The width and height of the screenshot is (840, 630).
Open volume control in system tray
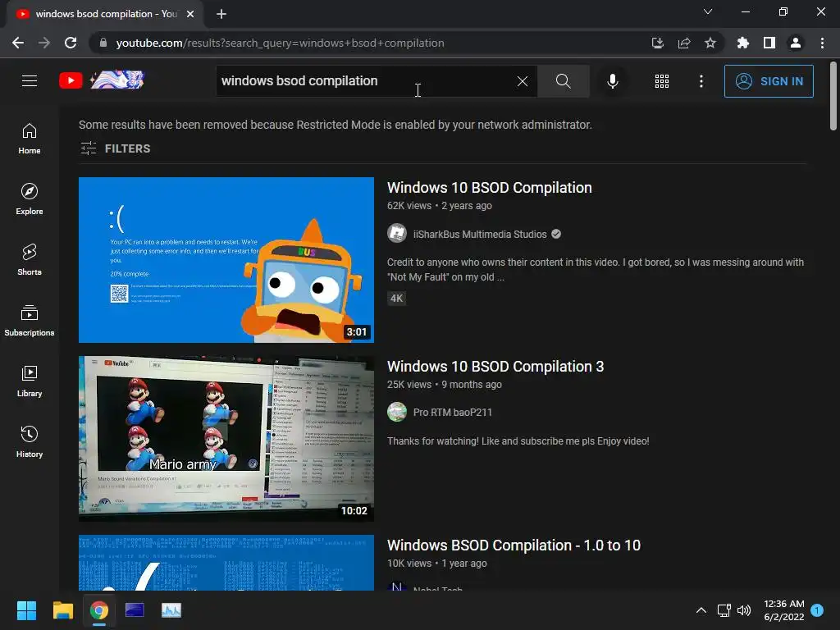[744, 610]
